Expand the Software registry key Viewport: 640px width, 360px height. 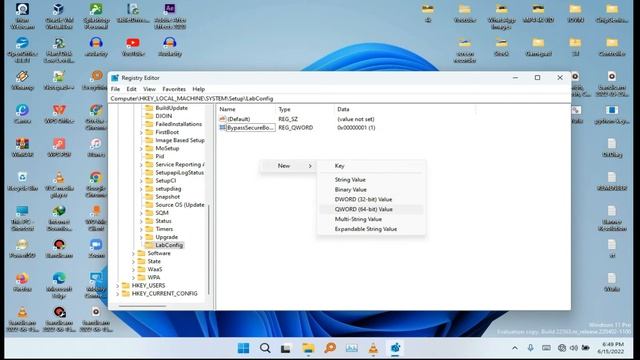point(133,253)
